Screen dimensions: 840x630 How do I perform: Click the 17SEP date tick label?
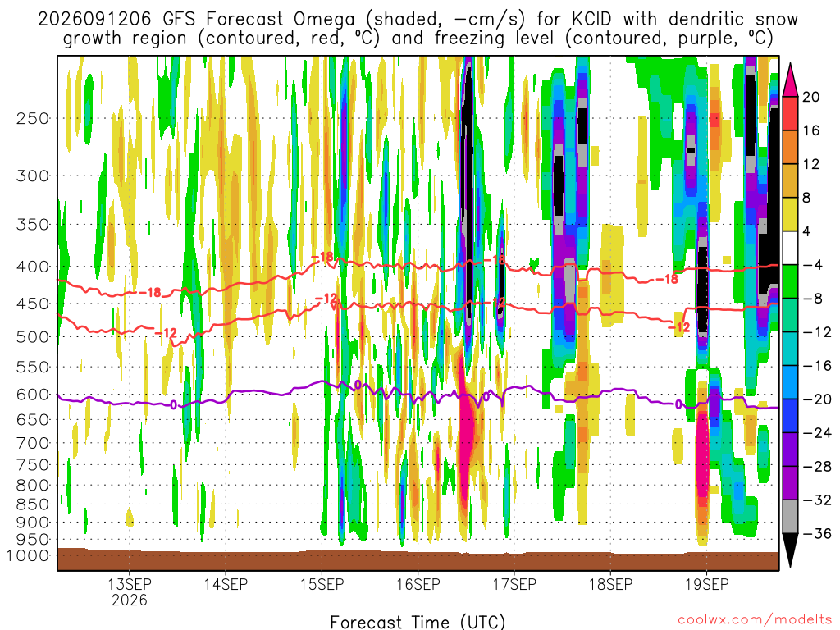(x=514, y=583)
